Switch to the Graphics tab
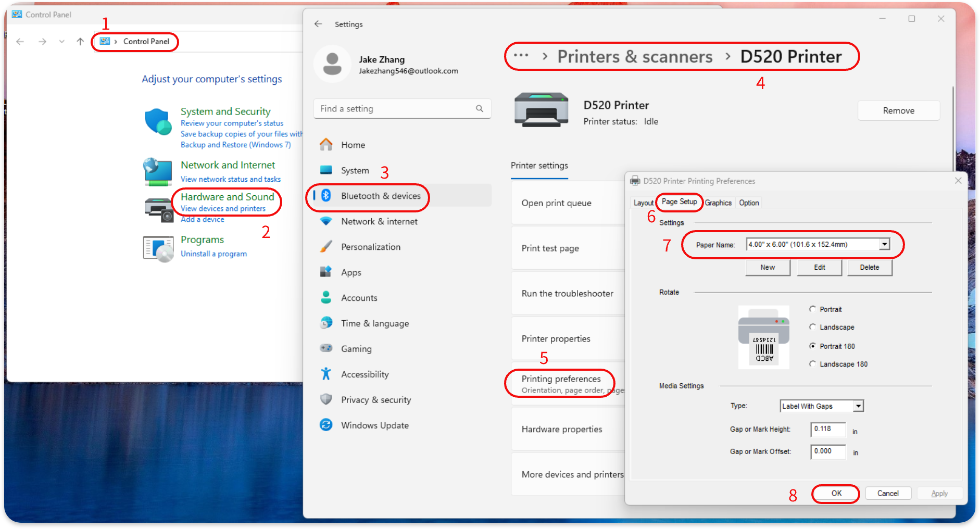Screen dimensions: 980x529 tap(718, 203)
